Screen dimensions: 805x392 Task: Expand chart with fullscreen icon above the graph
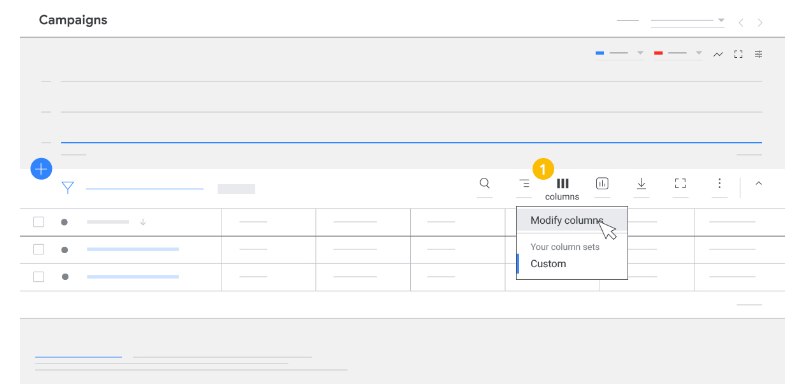[738, 54]
